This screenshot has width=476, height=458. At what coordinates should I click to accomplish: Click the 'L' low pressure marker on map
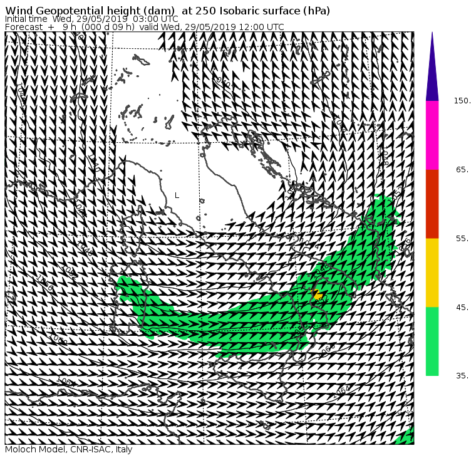click(x=177, y=195)
